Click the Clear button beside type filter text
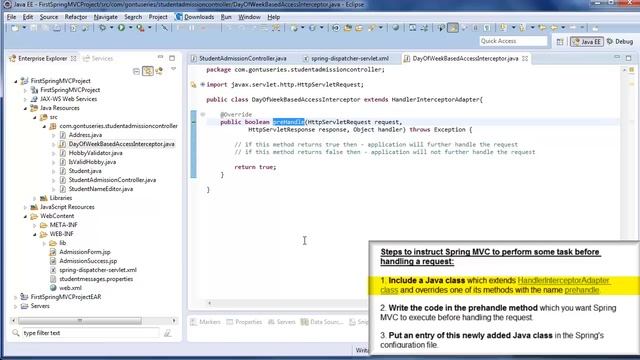Screen dimensions: 640x360 [x=167, y=333]
